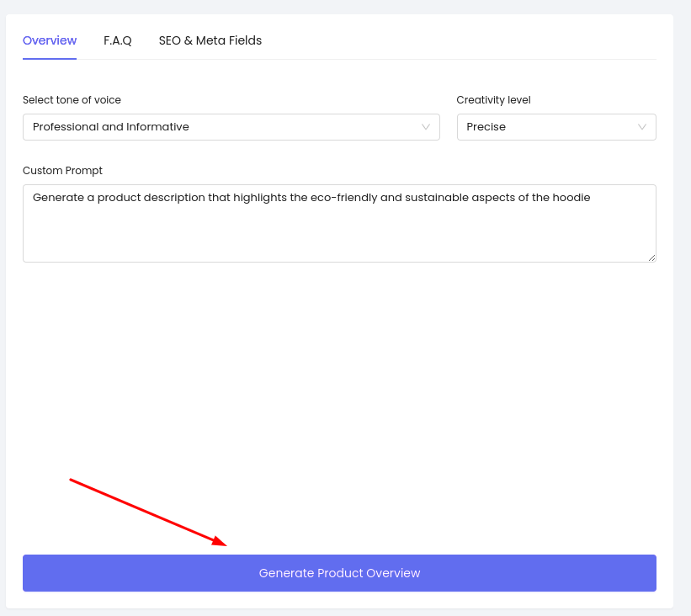Image resolution: width=691 pixels, height=616 pixels.
Task: Click the word Generate starting the prompt
Action: point(58,198)
